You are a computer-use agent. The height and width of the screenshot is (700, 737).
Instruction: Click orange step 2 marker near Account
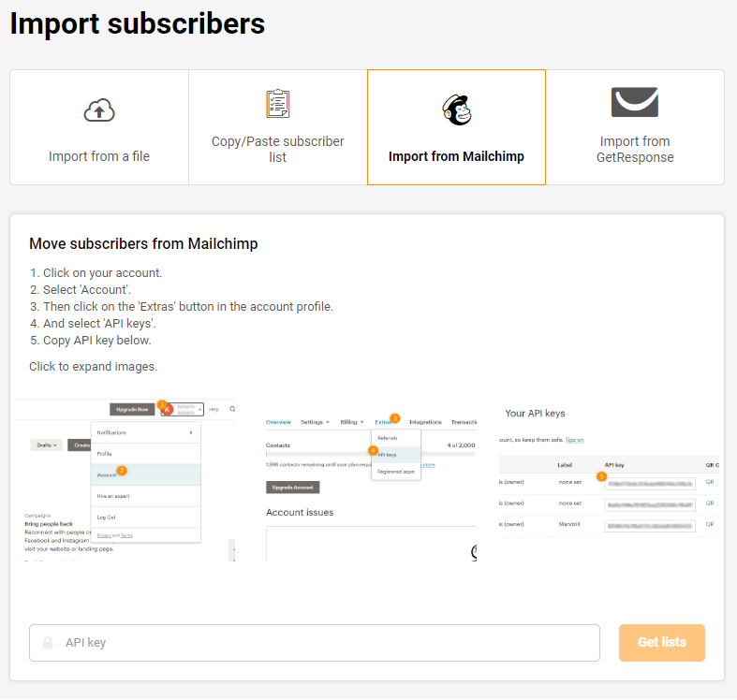coord(122,471)
